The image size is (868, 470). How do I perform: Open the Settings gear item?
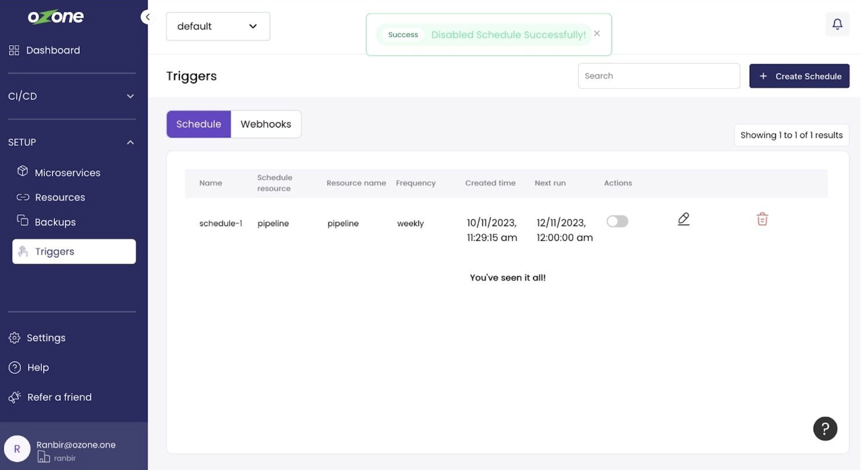(x=46, y=338)
